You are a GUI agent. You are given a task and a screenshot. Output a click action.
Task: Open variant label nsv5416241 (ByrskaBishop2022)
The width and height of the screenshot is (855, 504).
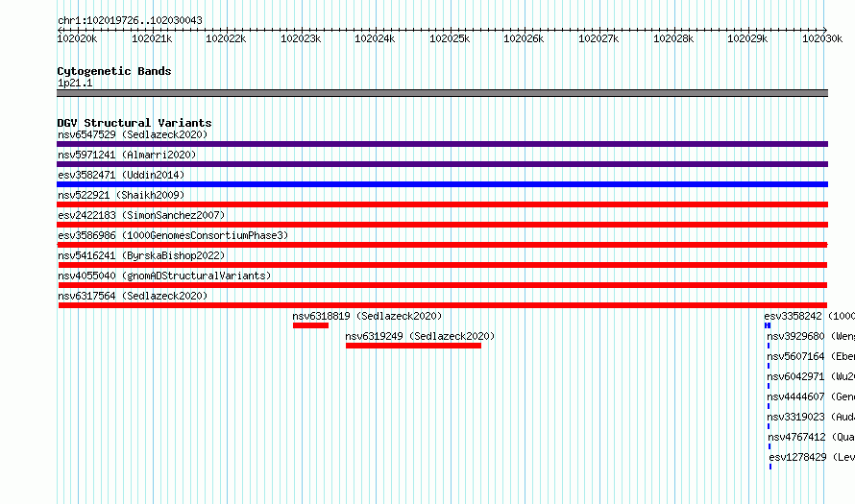(x=141, y=255)
